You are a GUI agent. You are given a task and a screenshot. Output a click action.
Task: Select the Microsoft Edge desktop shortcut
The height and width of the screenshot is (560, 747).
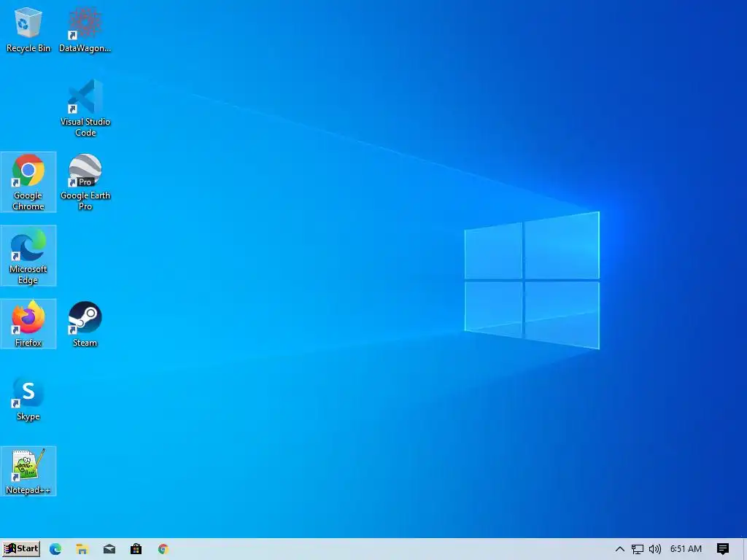tap(28, 256)
